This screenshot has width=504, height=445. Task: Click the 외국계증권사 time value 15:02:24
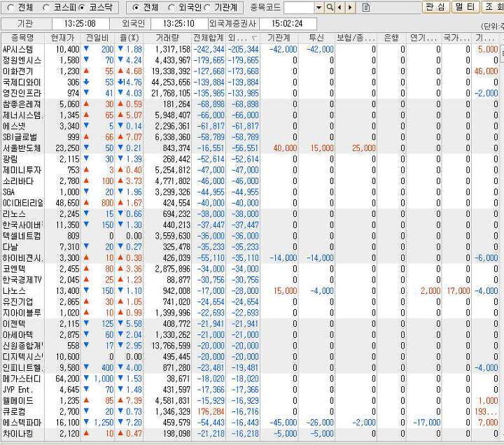(287, 24)
